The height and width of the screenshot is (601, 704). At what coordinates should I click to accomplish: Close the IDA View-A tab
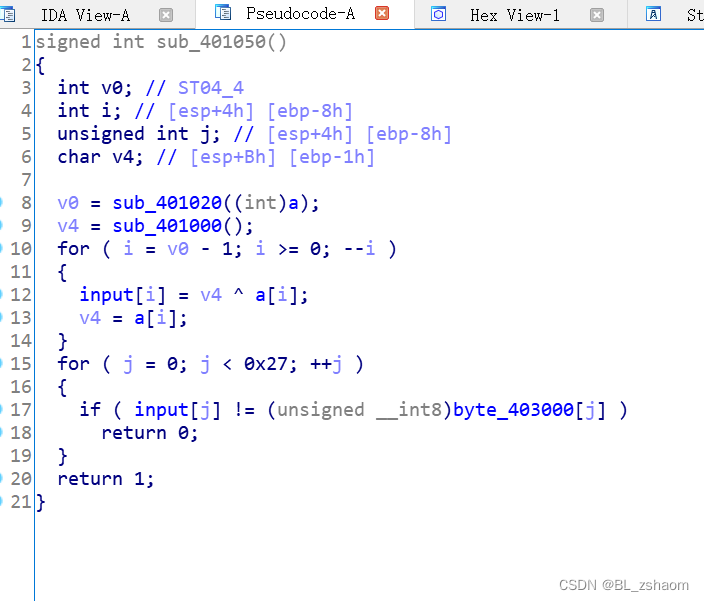[x=166, y=15]
